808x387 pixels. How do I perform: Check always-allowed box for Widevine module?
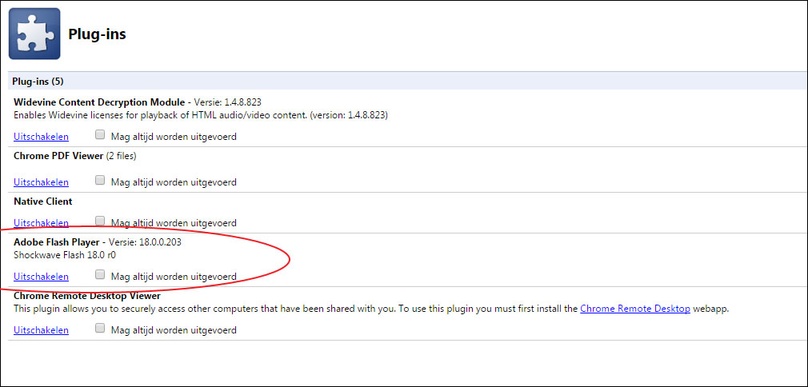coord(100,135)
